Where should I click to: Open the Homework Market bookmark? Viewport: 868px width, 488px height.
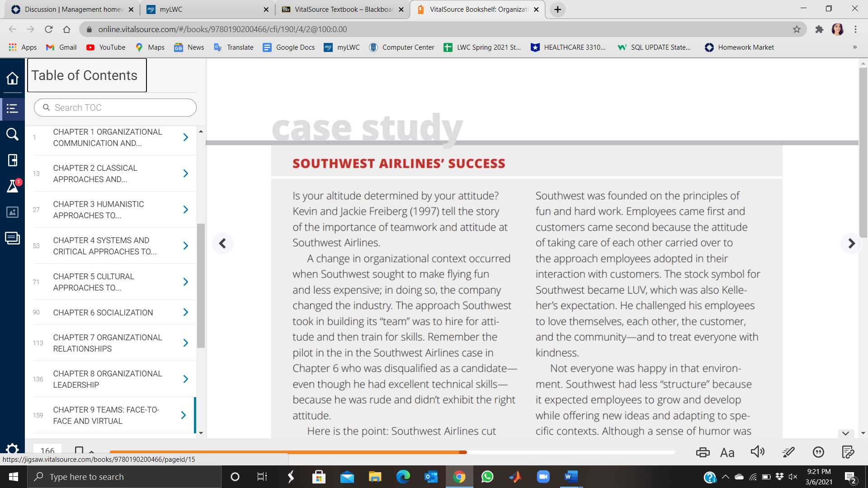739,47
